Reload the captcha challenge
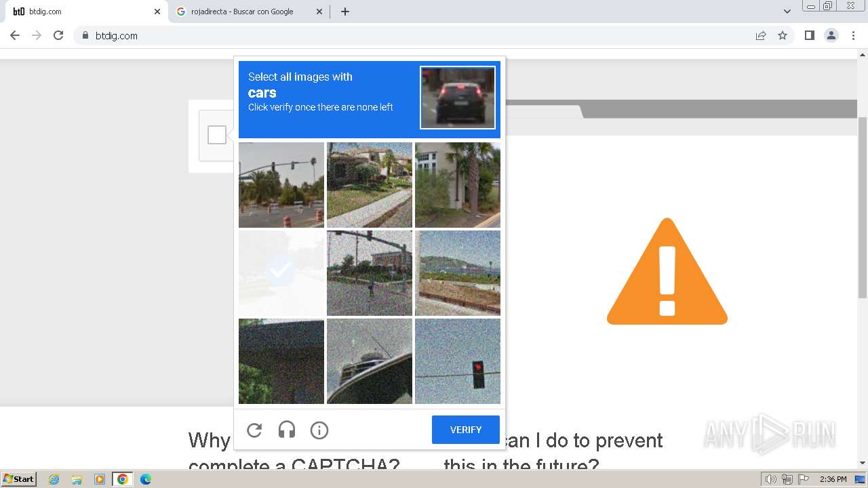868x488 pixels. tap(254, 430)
